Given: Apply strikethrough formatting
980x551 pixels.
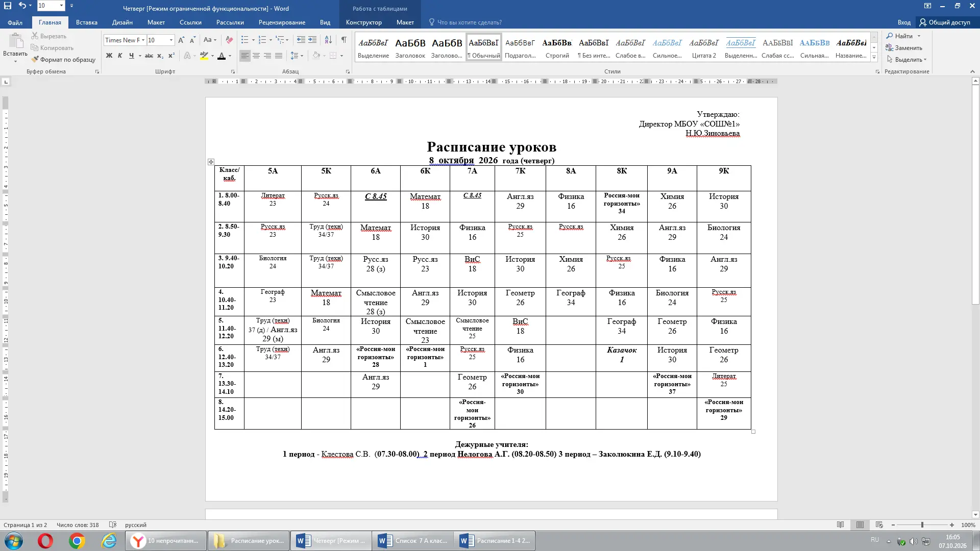Looking at the screenshot, I should (149, 56).
